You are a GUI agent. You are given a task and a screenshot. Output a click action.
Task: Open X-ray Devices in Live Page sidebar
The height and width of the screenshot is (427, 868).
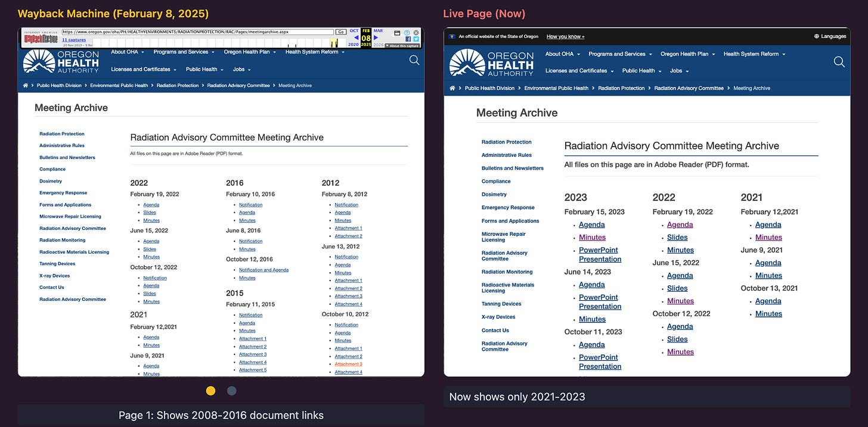coord(498,317)
